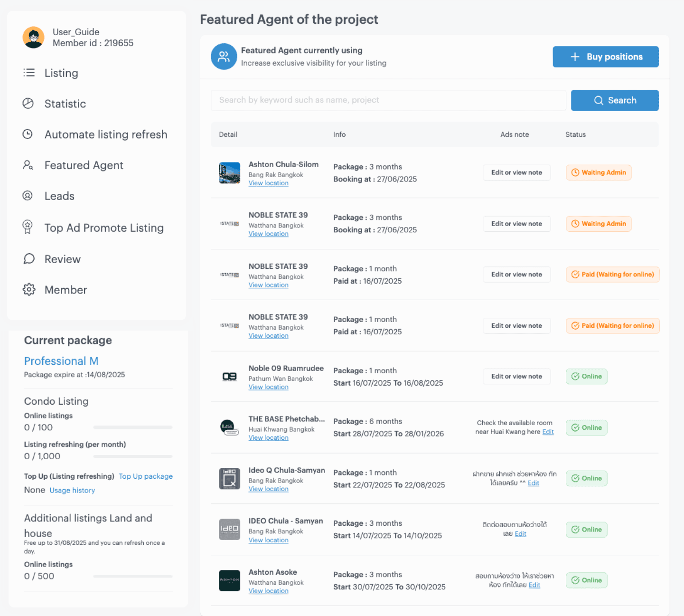
Task: Open the Statistic menu item
Action: click(65, 104)
